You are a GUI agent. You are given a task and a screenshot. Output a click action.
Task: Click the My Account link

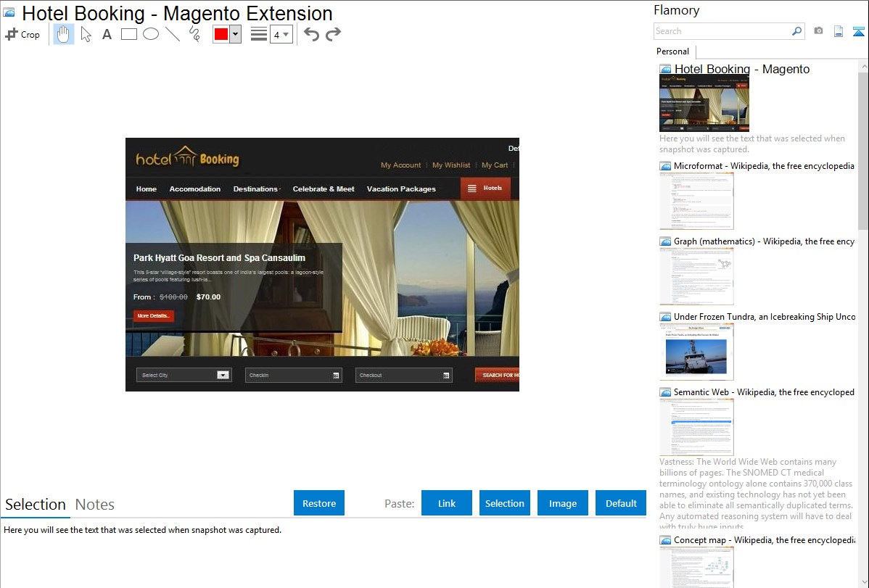click(400, 165)
